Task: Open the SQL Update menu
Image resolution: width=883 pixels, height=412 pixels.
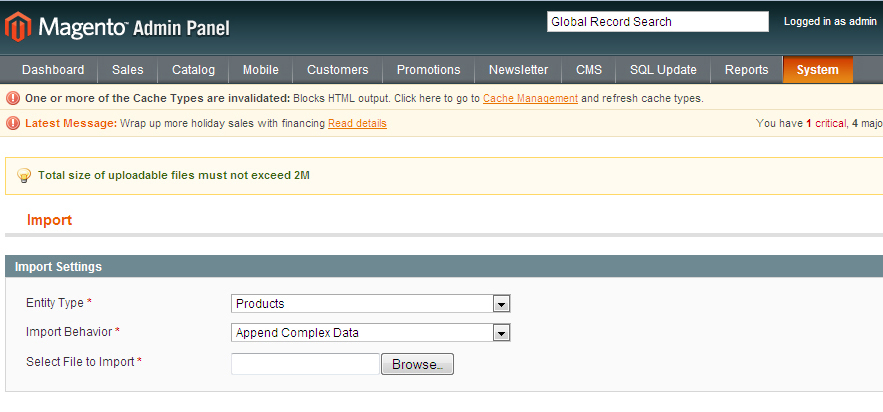Action: pyautogui.click(x=663, y=70)
